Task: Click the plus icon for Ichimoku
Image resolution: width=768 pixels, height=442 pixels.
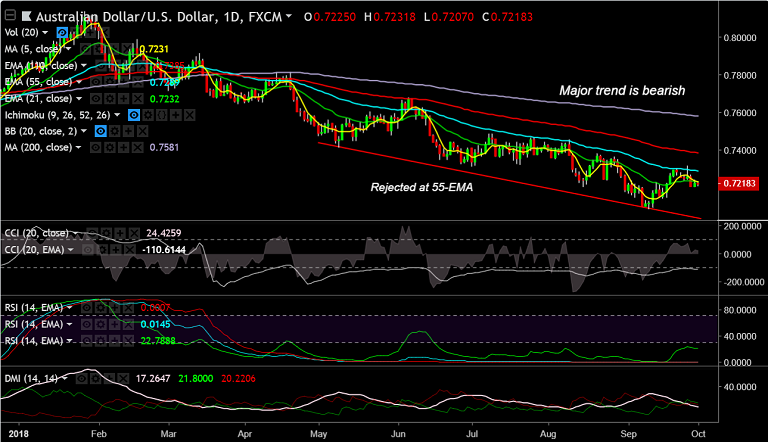Action: point(176,115)
